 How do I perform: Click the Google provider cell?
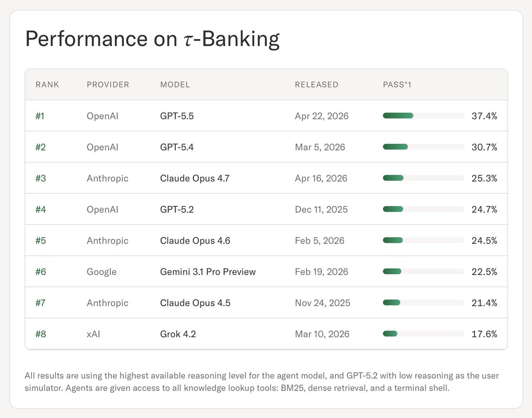(102, 272)
